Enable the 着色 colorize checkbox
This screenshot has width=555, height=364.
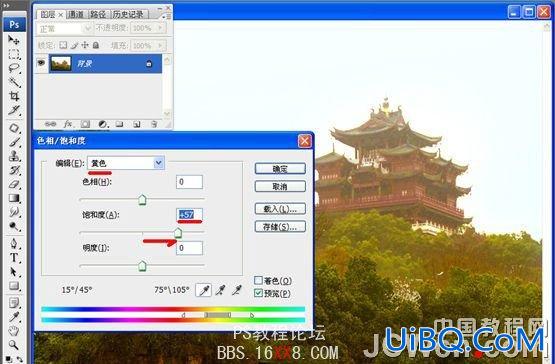tap(258, 281)
